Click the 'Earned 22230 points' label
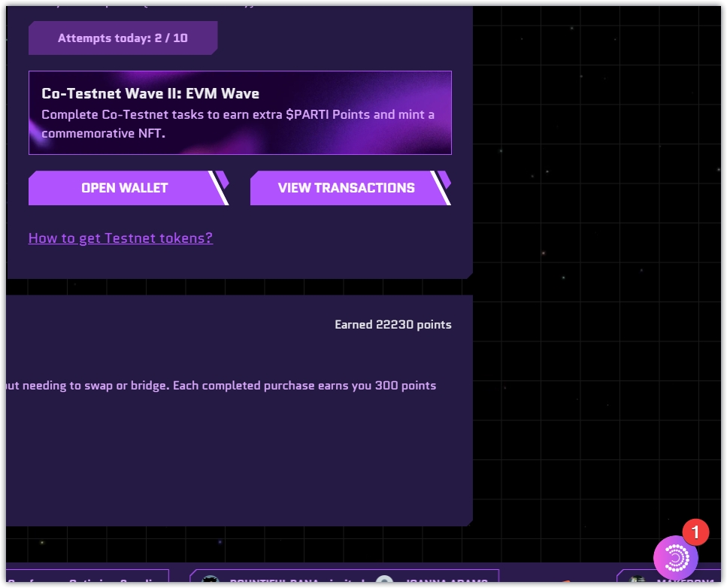Image resolution: width=727 pixels, height=588 pixels. [392, 325]
